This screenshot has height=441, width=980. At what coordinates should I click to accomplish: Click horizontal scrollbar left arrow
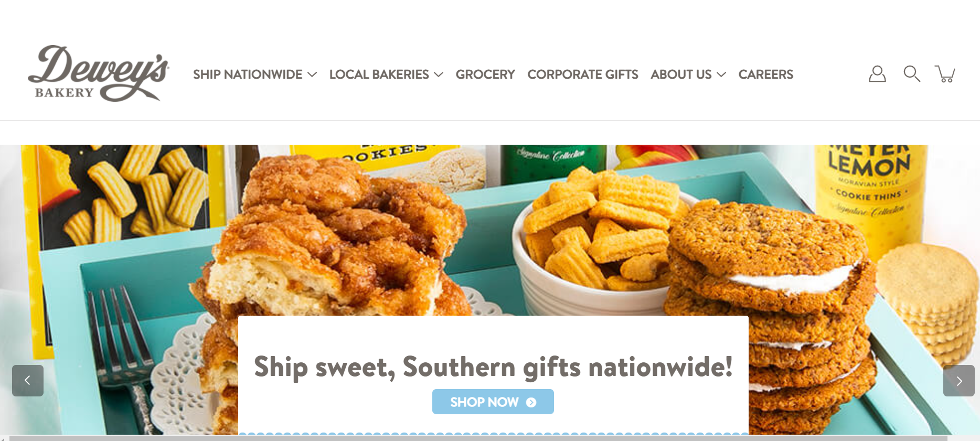point(3,438)
